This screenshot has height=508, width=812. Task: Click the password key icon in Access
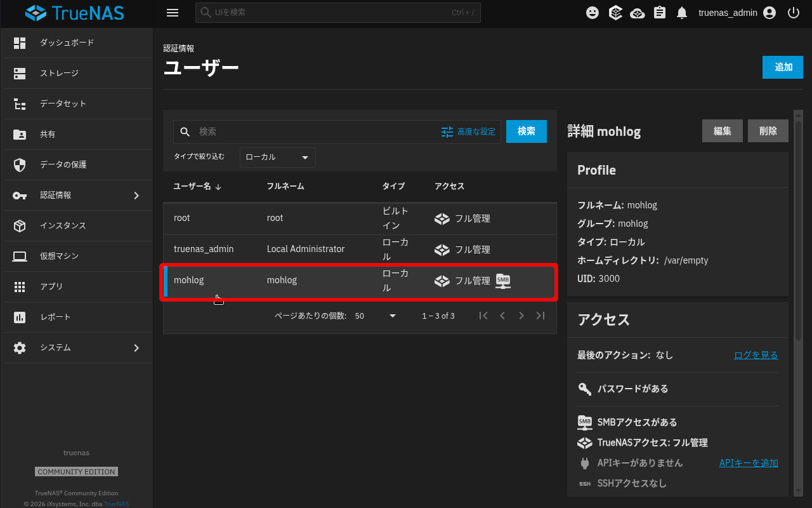585,389
